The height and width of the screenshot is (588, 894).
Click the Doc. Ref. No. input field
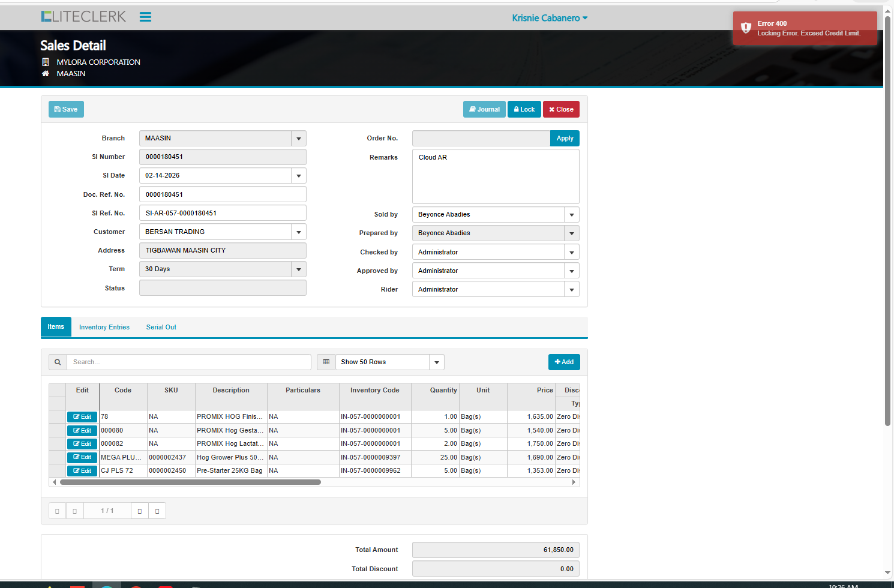[x=223, y=195]
